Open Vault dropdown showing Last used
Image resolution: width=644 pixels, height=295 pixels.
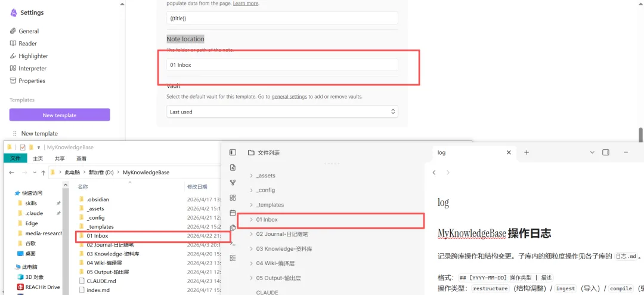pos(282,112)
